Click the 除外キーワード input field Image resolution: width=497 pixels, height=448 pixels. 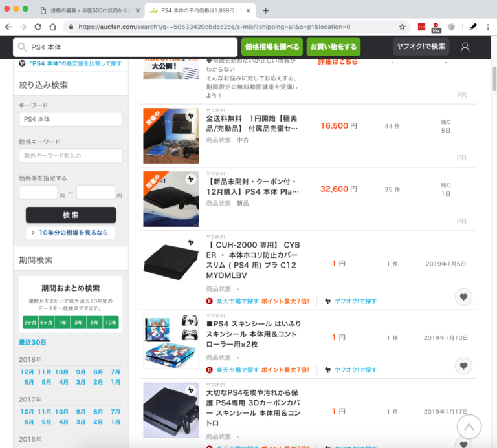[x=71, y=156]
